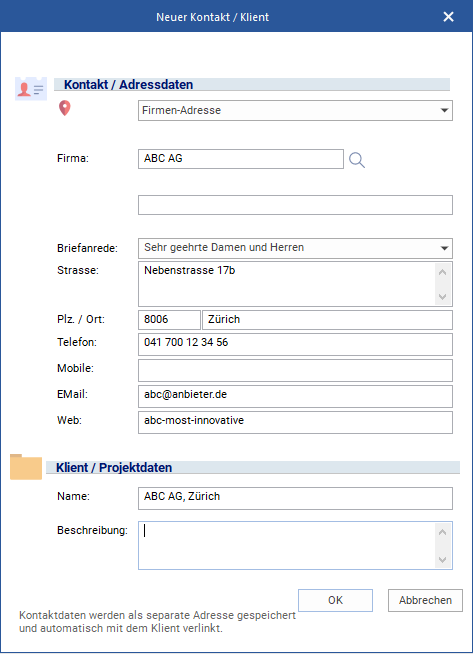Cancel the dialog with Abbrechen
The width and height of the screenshot is (473, 654).
tap(425, 600)
